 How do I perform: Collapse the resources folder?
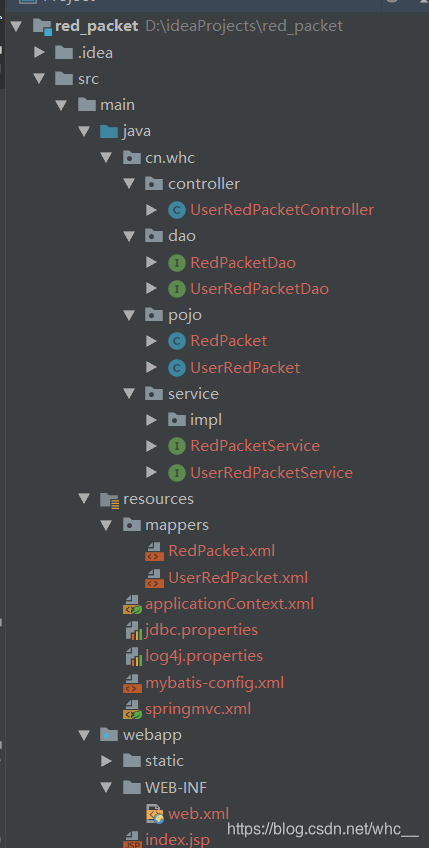(83, 499)
